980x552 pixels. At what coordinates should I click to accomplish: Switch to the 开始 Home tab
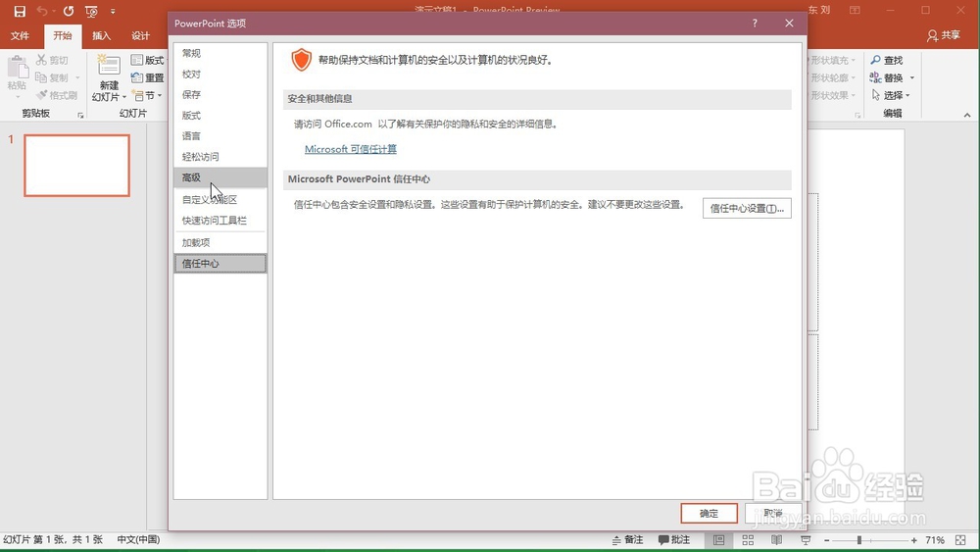[x=63, y=35]
